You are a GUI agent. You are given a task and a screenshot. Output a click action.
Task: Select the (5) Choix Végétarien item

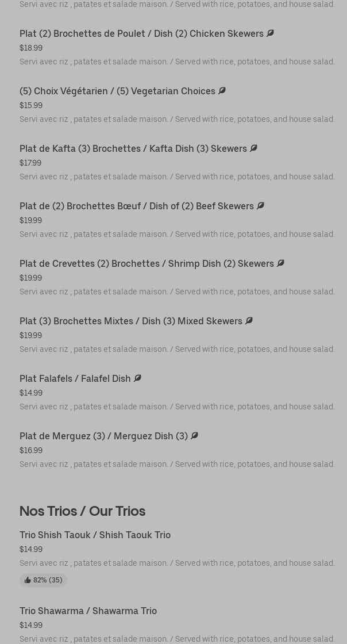[117, 91]
